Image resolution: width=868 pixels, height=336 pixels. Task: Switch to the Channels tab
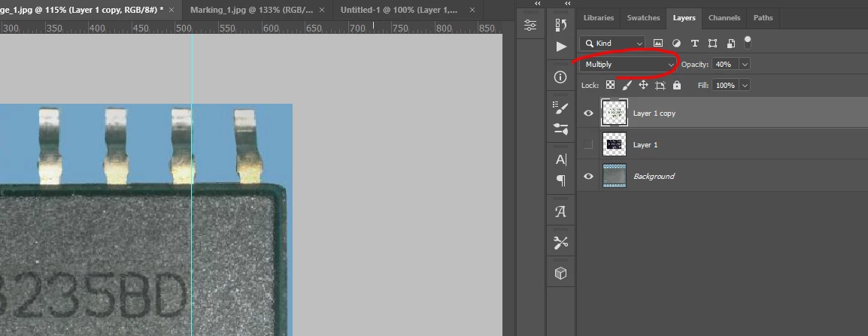724,18
